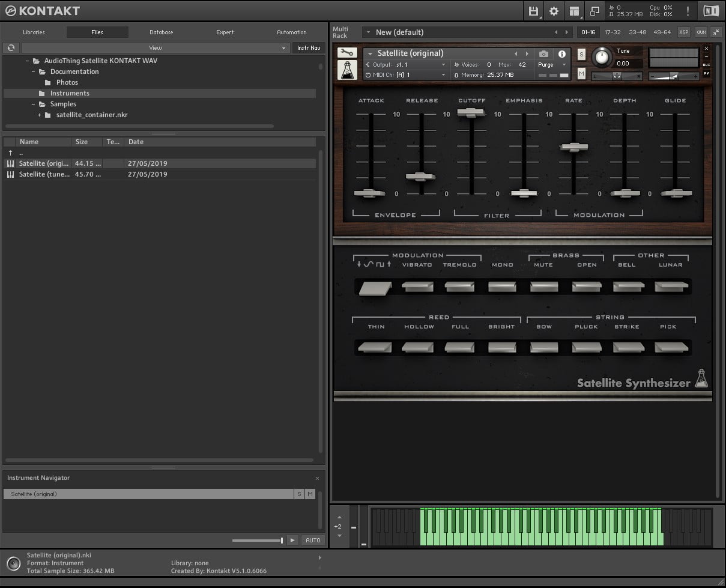Click the instrument info icon
The height and width of the screenshot is (588, 726).
[562, 53]
